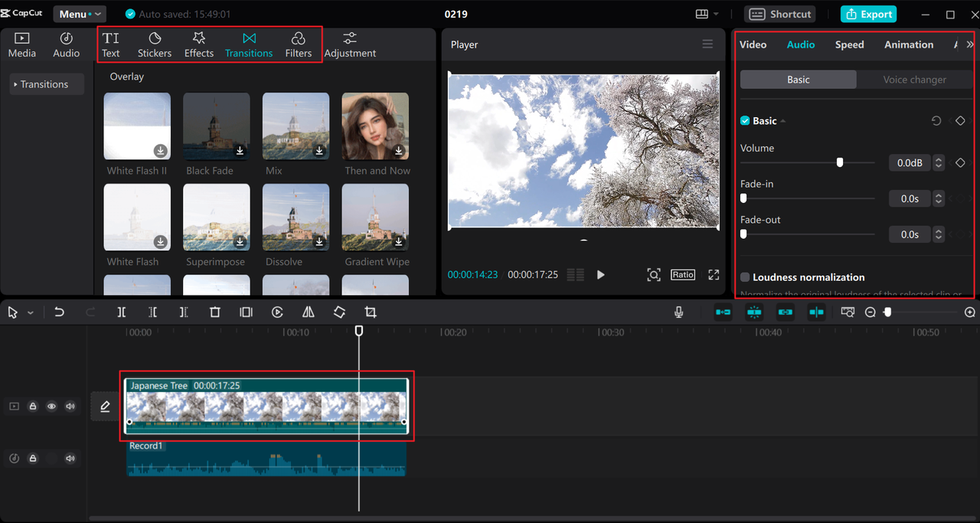980x523 pixels.
Task: Delete the selected clip with trash icon
Action: (215, 312)
